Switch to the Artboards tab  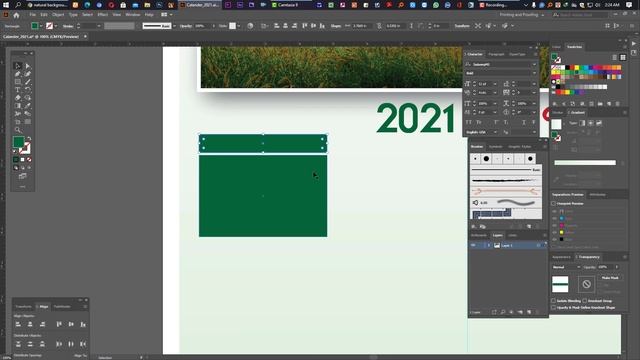[479, 236]
